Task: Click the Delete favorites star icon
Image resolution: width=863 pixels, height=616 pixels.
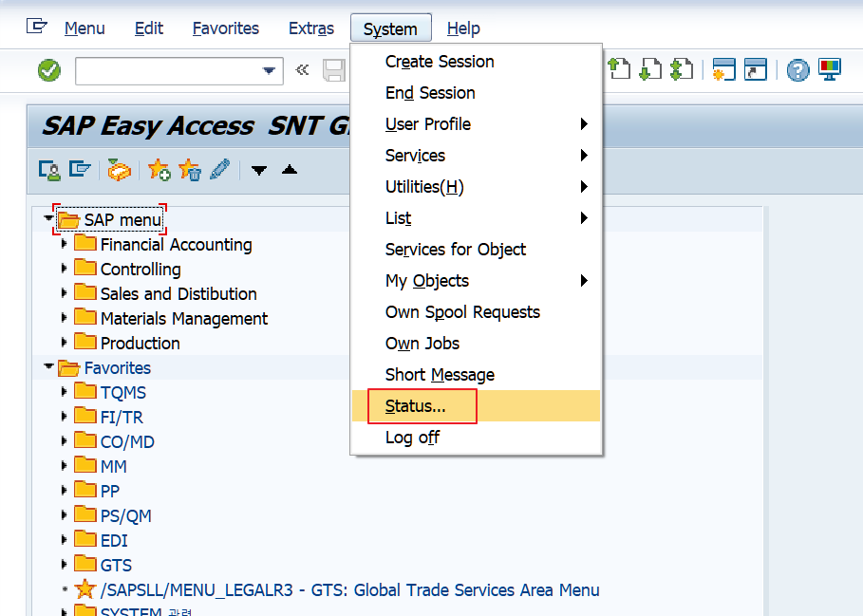Action: pos(190,169)
